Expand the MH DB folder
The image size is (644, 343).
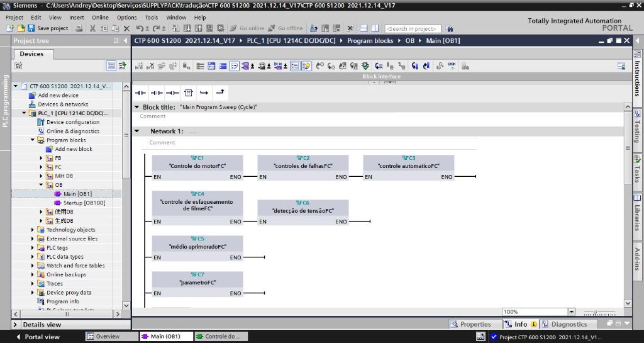(41, 176)
